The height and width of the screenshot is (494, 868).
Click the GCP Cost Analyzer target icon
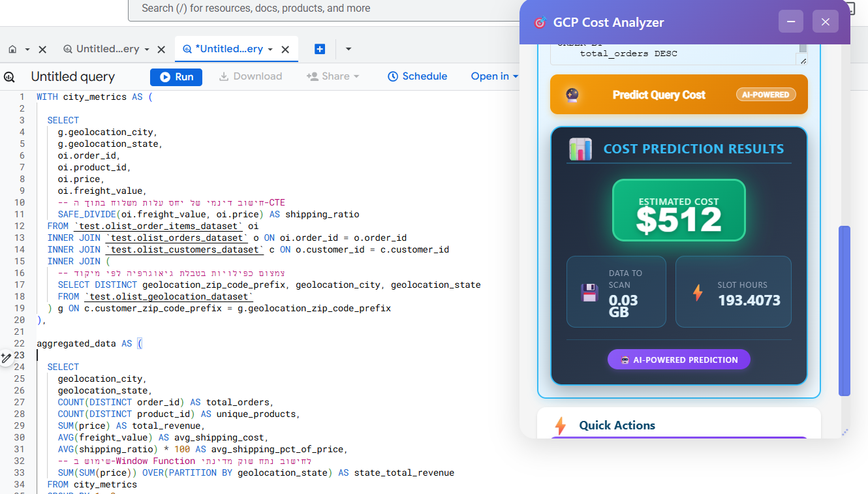(540, 22)
